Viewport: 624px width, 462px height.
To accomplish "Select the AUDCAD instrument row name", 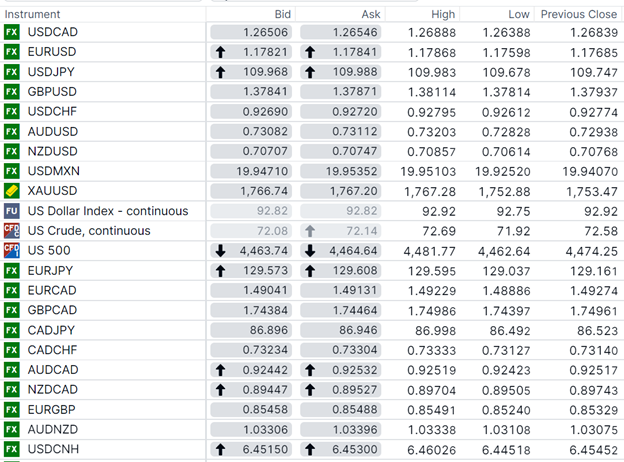I will [x=52, y=370].
